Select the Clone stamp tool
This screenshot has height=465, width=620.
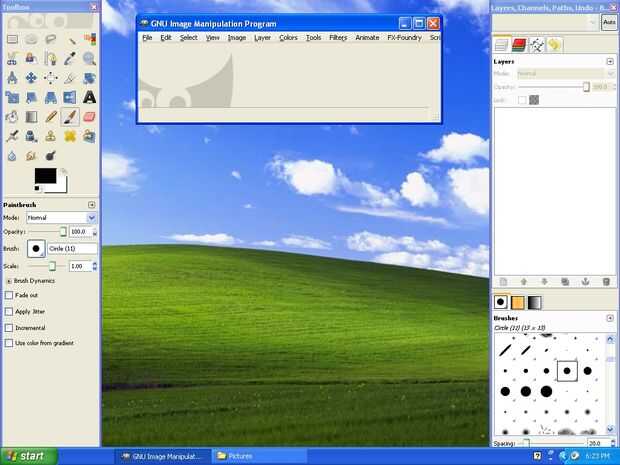pyautogui.click(x=51, y=136)
